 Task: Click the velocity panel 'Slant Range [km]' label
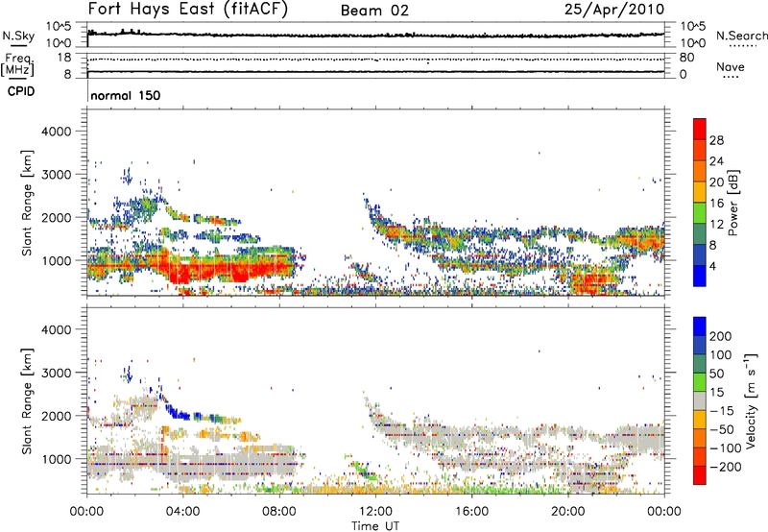(27, 401)
